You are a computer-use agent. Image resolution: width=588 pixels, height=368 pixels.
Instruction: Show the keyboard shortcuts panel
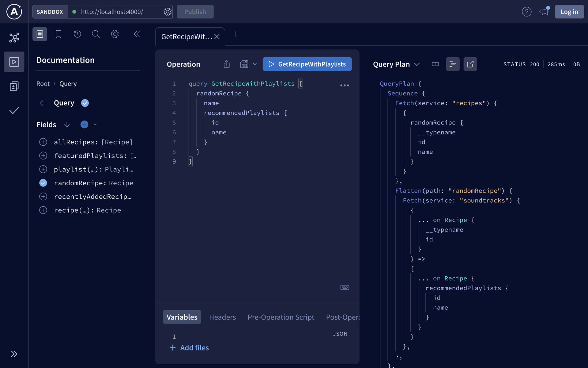[345, 287]
